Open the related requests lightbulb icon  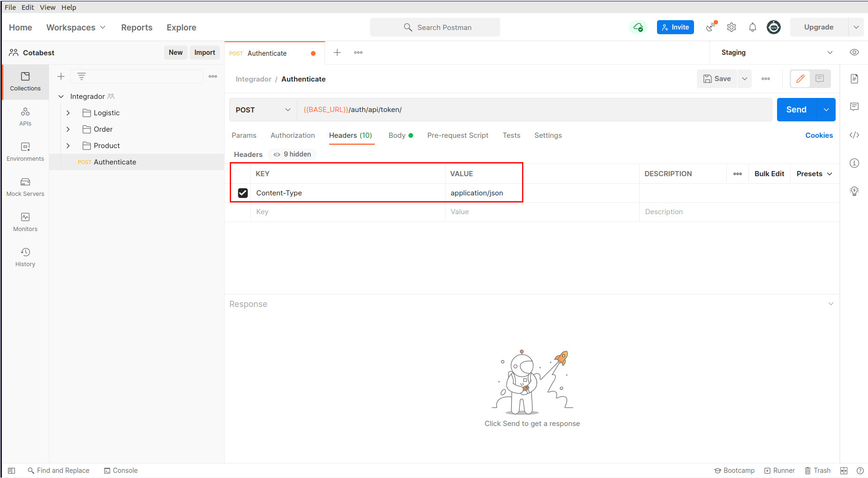[x=854, y=191]
